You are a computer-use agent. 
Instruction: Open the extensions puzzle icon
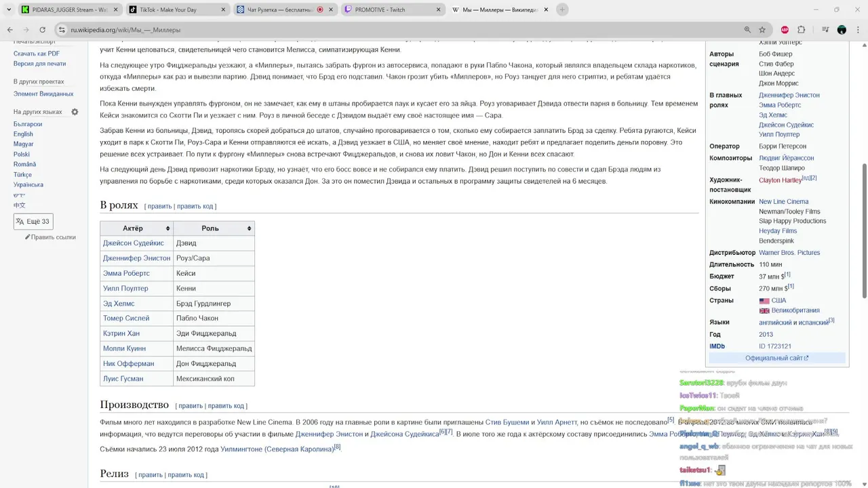coord(801,30)
